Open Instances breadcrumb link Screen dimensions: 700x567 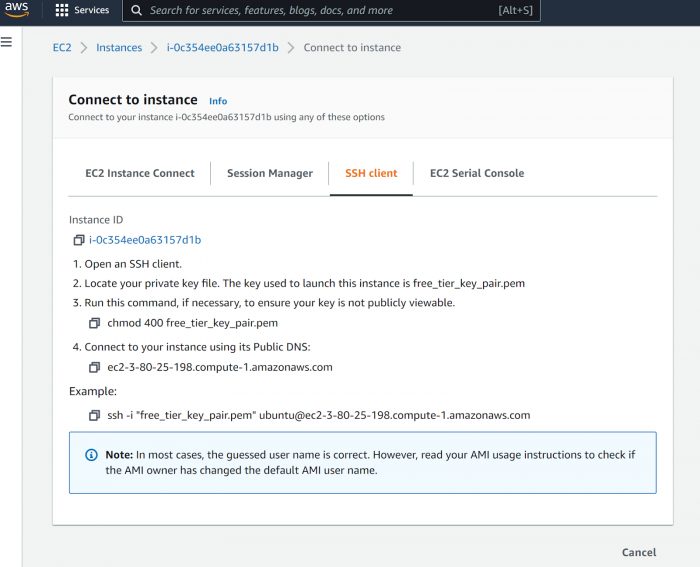point(119,48)
